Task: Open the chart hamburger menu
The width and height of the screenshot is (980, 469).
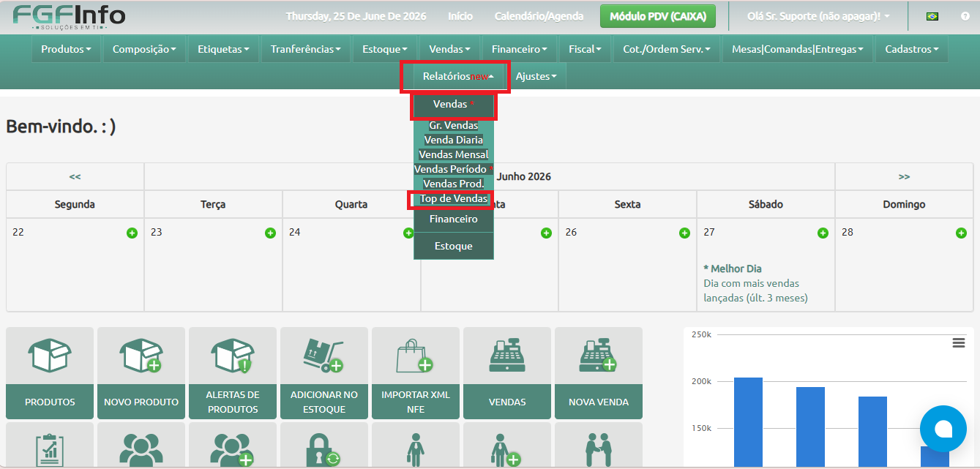Action: click(959, 343)
